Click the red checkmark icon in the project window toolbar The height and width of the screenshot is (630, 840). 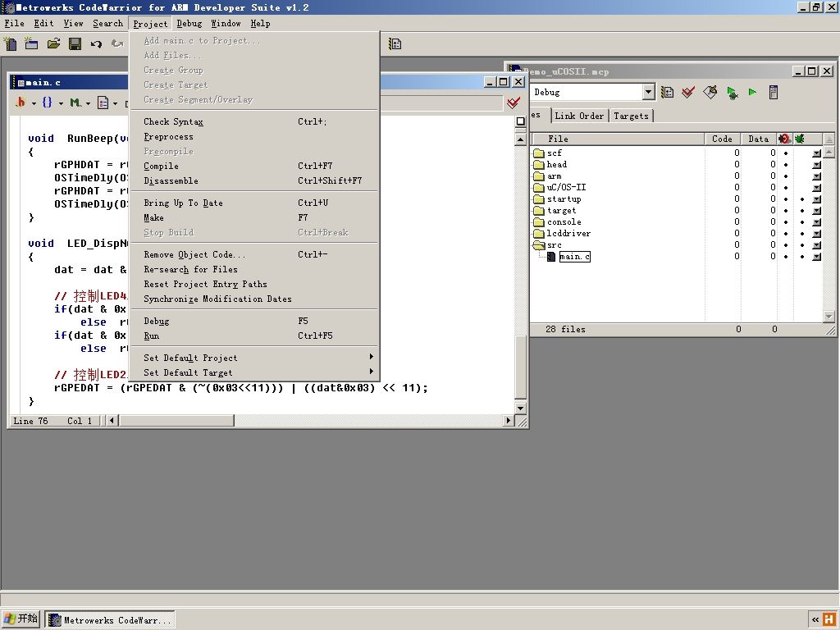point(688,92)
